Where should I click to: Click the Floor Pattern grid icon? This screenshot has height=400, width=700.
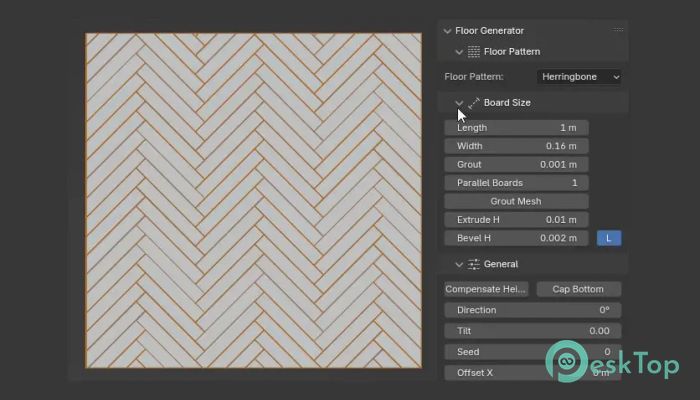474,52
